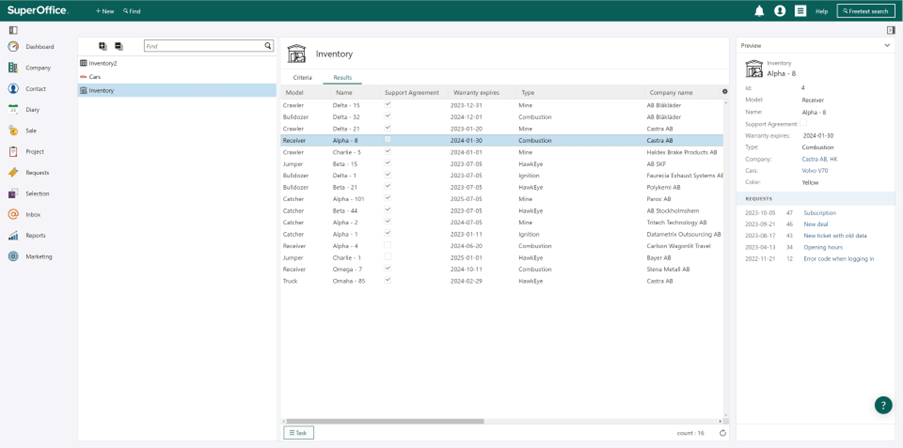This screenshot has height=448, width=903.
Task: Toggle Support Agreement checkbox in Preview panel
Action: (803, 123)
